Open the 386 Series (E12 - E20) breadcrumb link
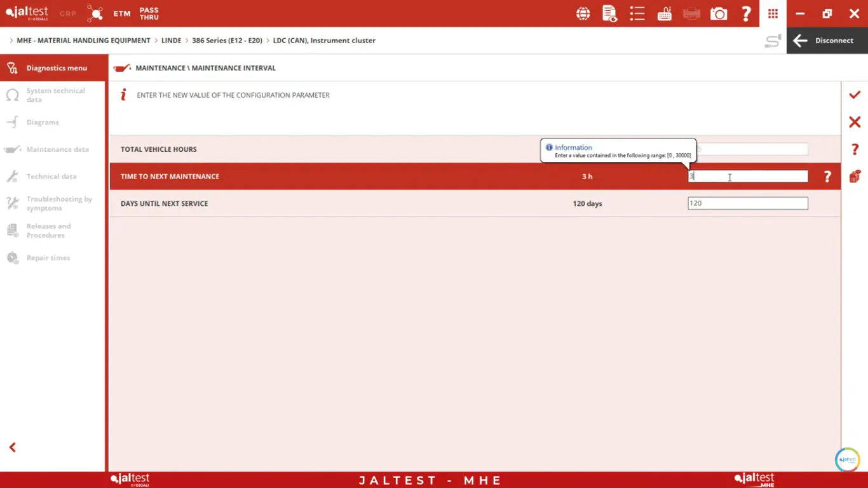868x488 pixels. pos(227,40)
